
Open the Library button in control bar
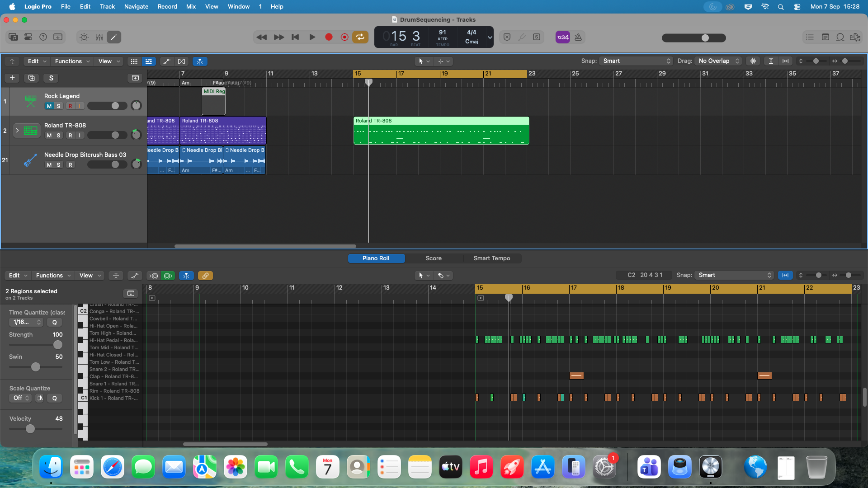pos(14,37)
